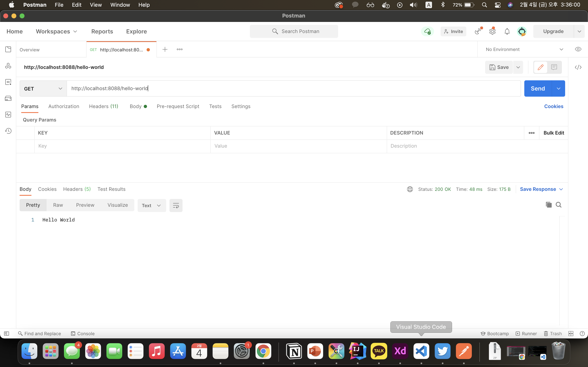Open the GET method dropdown
Viewport: 588px width, 367px height.
pos(43,89)
